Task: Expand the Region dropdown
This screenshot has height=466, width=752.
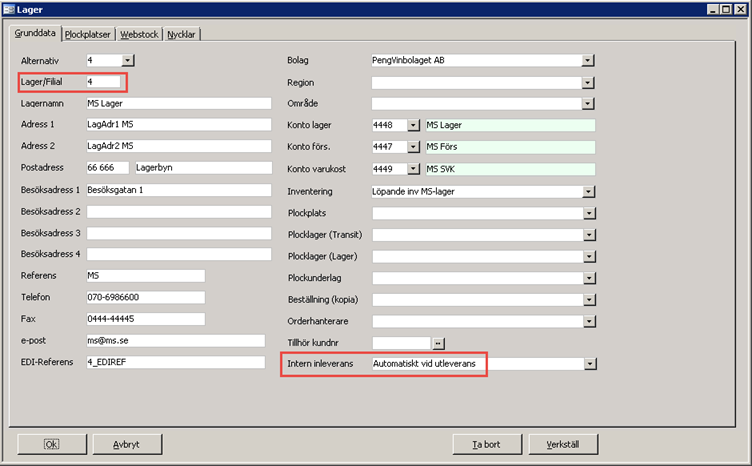Action: tap(588, 82)
